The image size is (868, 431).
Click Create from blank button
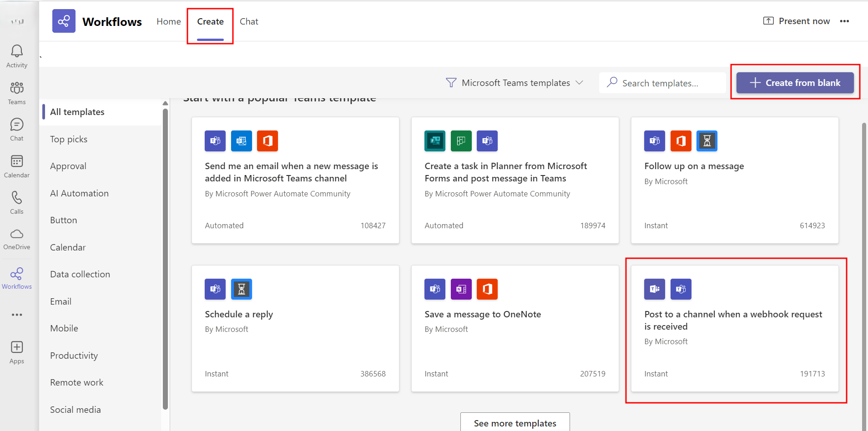[x=795, y=83]
